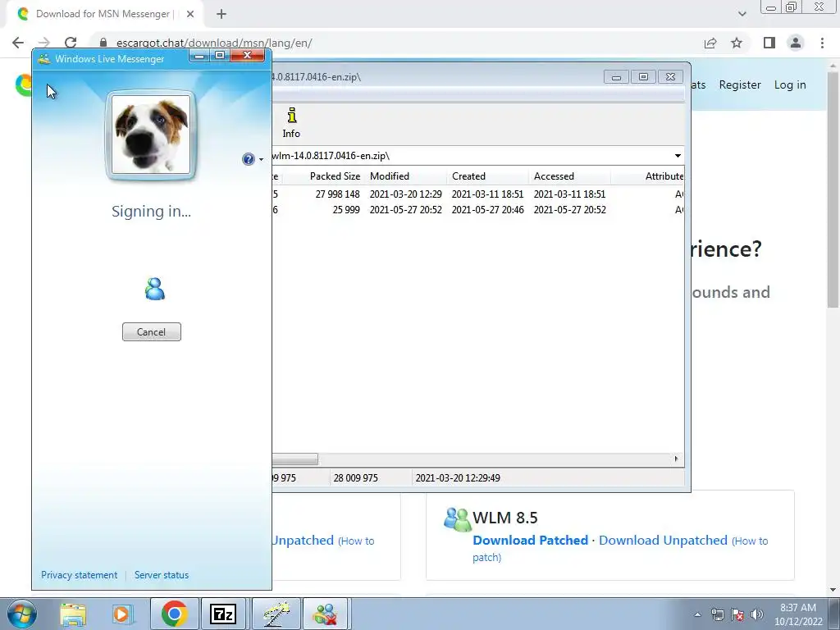Click the 7-Zip path field wlm-14.0.8117.0416-en.zip
The height and width of the screenshot is (630, 840).
[x=472, y=156]
